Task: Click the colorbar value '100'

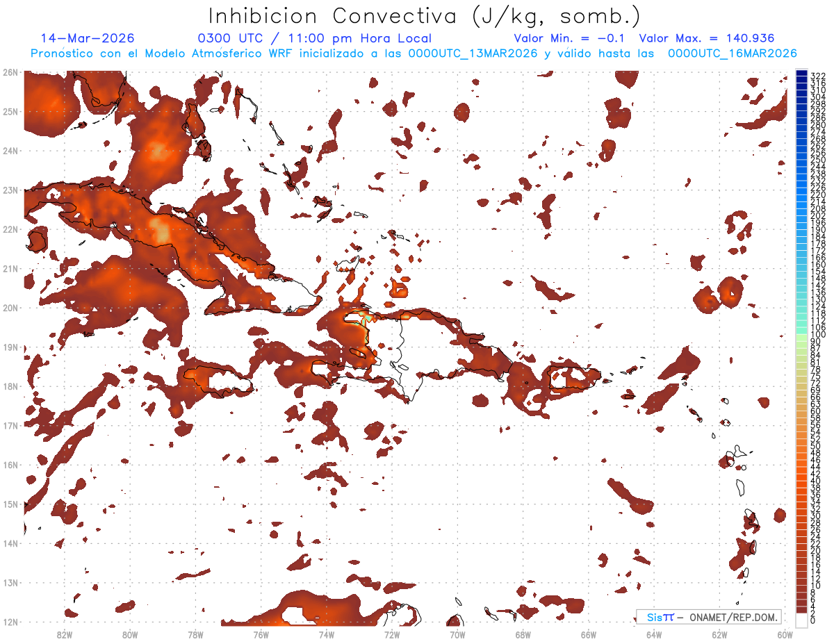Action: coord(818,335)
